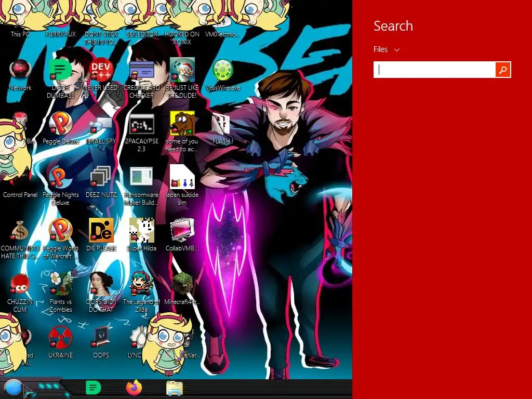532x399 pixels.
Task: Open the DIE PLEASE De icon
Action: tap(101, 231)
